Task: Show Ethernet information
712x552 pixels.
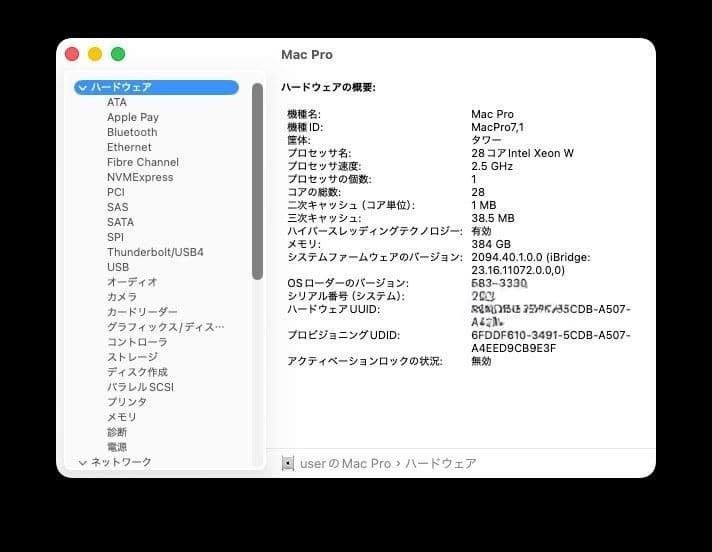Action: point(130,147)
